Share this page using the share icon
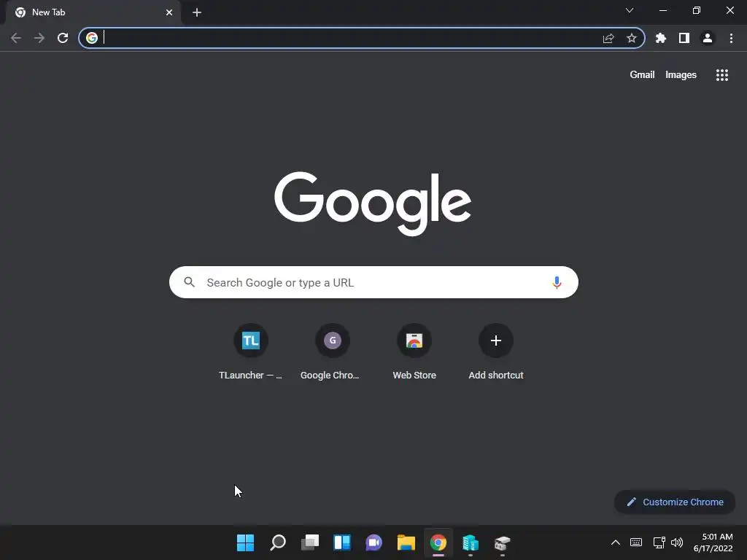 (x=608, y=38)
